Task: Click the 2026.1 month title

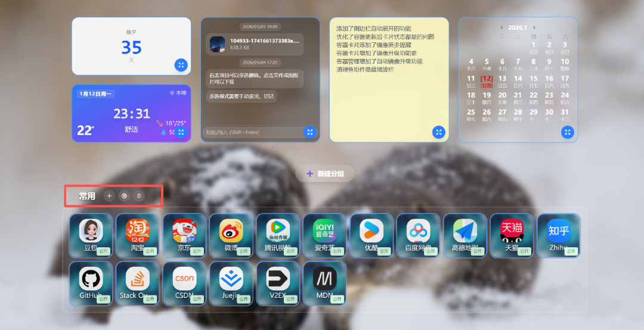Action: (518, 27)
